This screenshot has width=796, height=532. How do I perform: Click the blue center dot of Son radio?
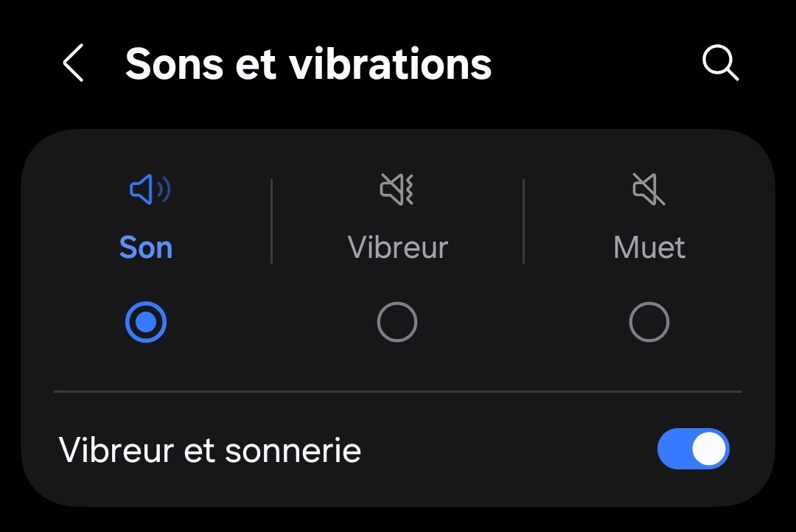point(146,323)
